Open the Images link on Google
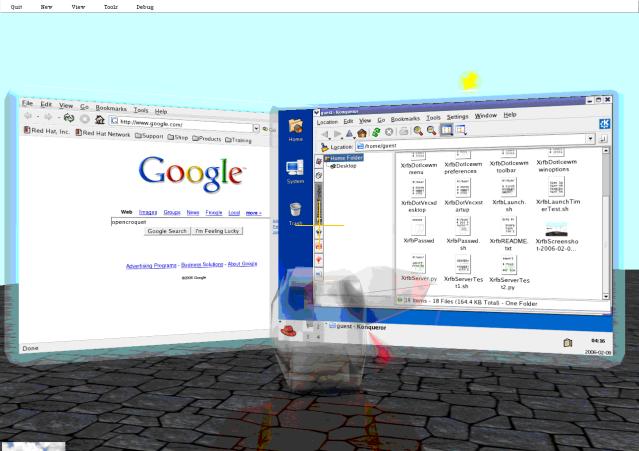 148,213
